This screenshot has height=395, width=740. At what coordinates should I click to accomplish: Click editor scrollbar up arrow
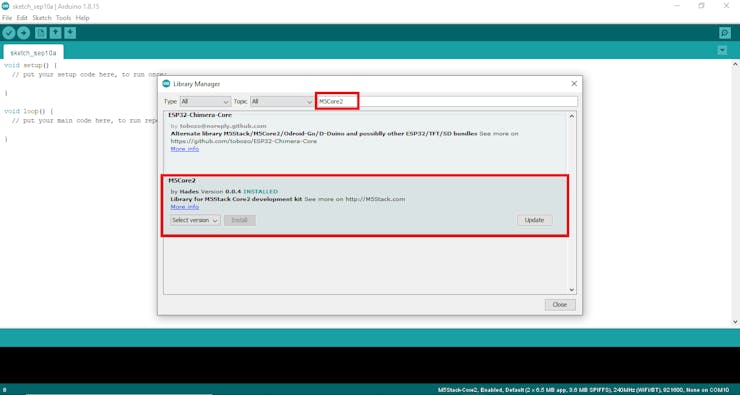click(735, 65)
